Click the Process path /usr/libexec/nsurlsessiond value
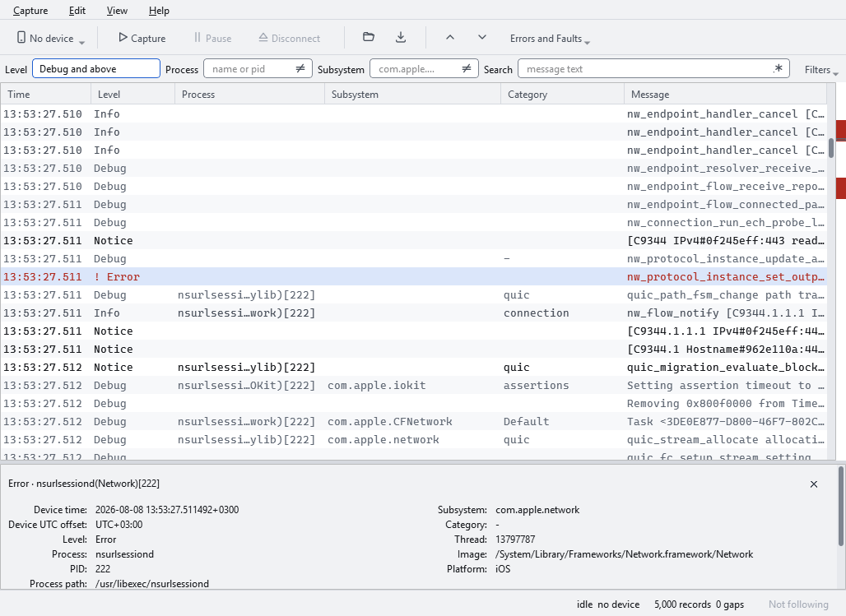The height and width of the screenshot is (616, 846). coord(152,584)
